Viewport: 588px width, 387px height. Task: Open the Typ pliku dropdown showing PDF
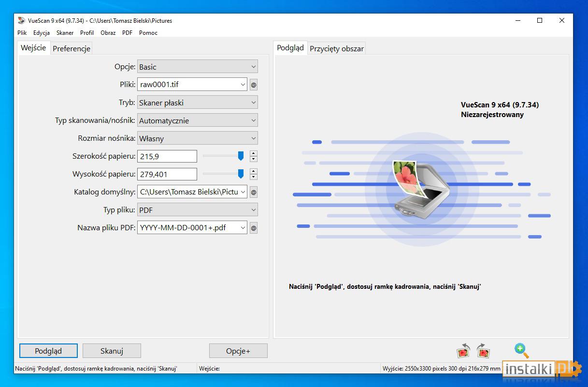tap(198, 210)
